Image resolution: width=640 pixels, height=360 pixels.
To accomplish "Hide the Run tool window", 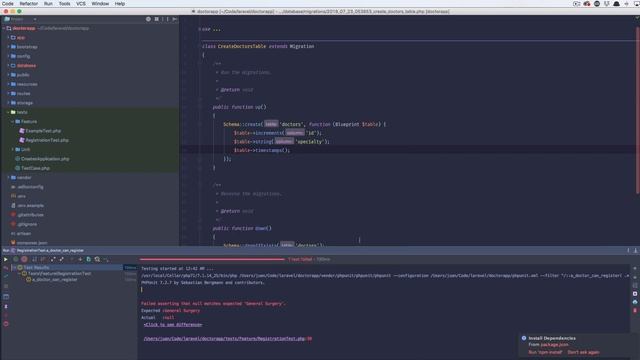I will 636,251.
